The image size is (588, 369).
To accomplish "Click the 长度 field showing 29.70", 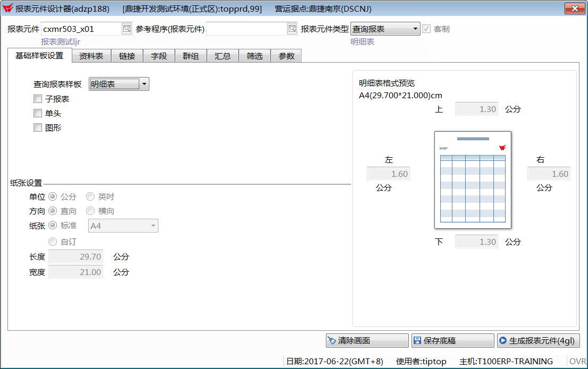I will tap(75, 256).
